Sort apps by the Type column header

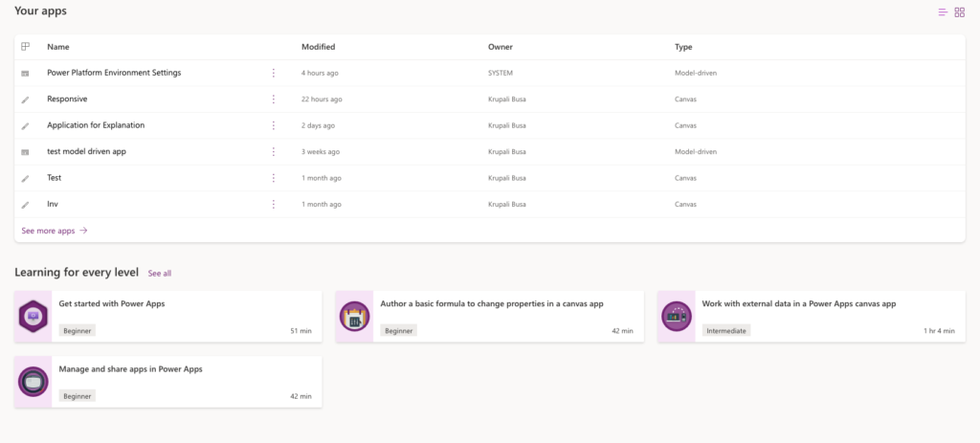click(683, 47)
